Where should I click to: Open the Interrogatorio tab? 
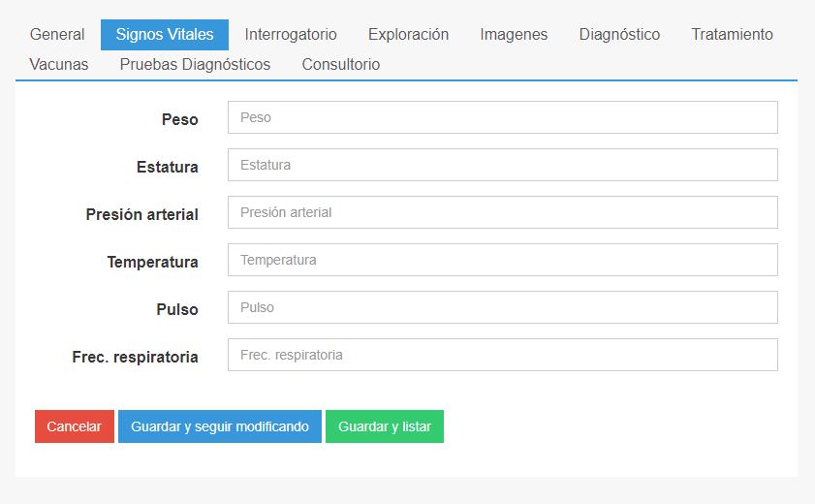tap(291, 34)
